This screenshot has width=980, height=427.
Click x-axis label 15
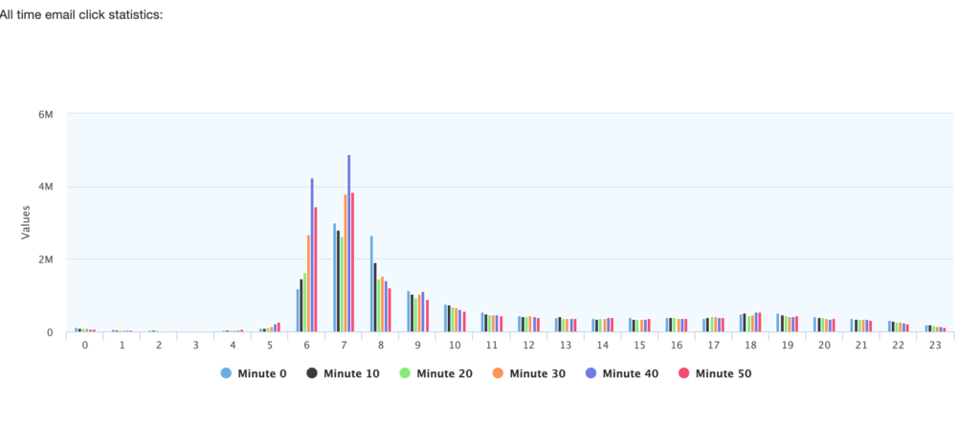pyautogui.click(x=639, y=345)
